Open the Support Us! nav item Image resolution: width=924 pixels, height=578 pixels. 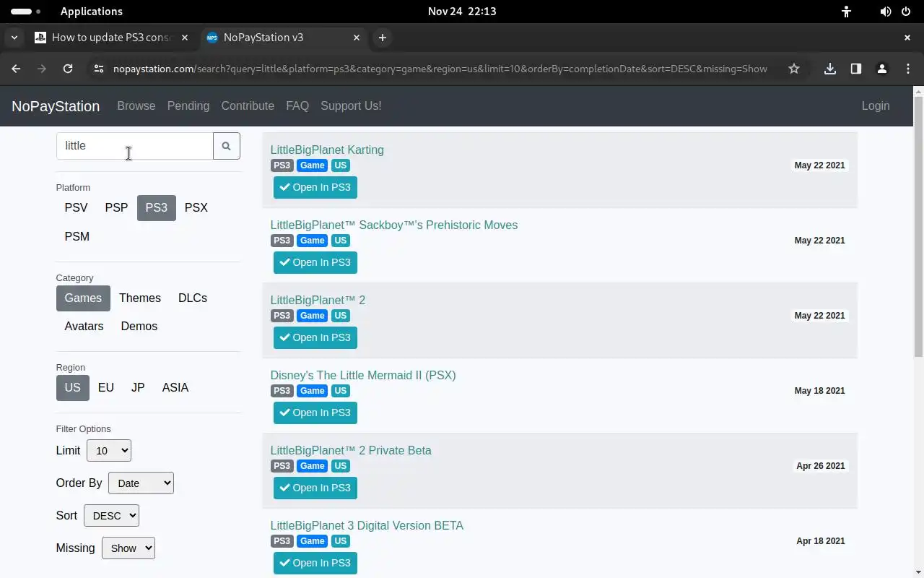(351, 105)
